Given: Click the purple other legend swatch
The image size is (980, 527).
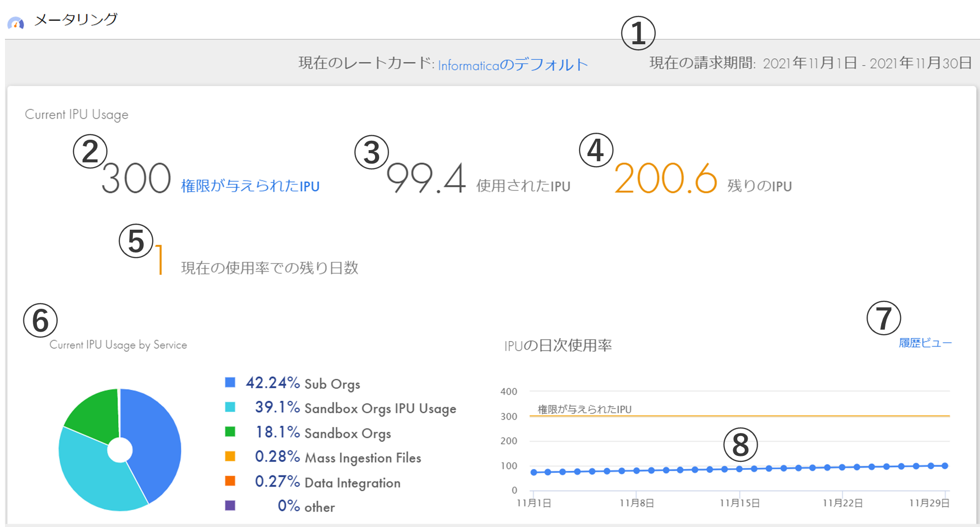Looking at the screenshot, I should click(x=230, y=506).
